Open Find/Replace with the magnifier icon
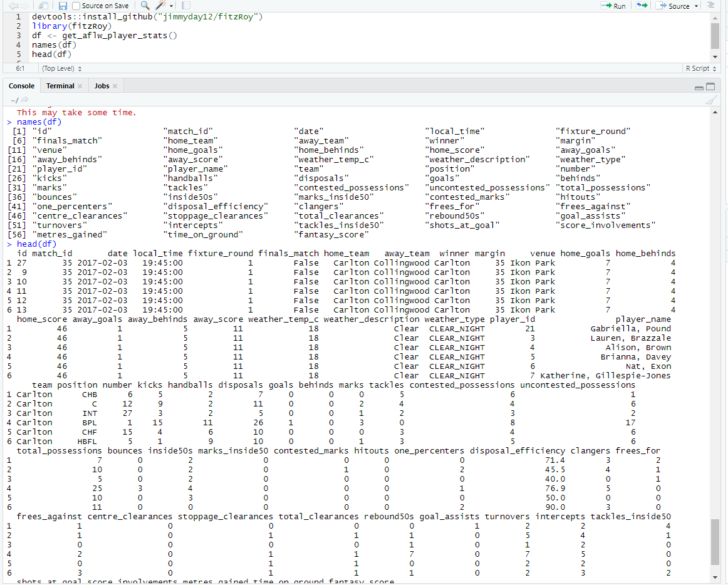 point(145,6)
